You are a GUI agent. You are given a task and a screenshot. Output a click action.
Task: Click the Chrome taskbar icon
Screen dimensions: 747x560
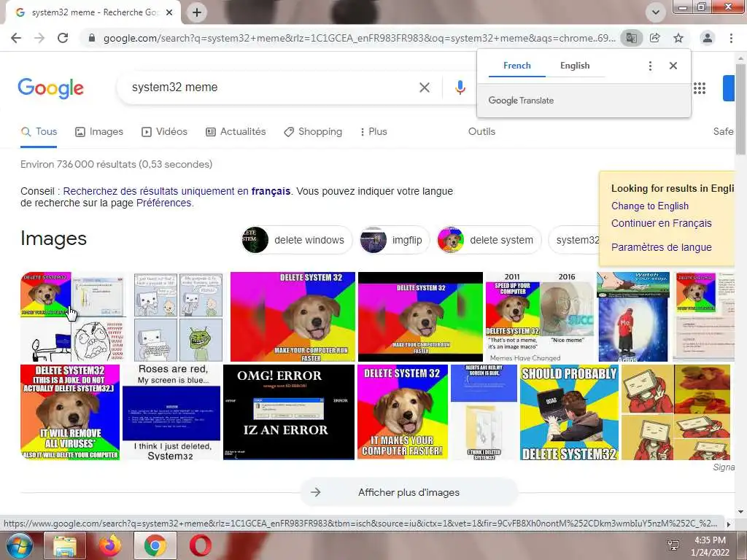tap(155, 545)
